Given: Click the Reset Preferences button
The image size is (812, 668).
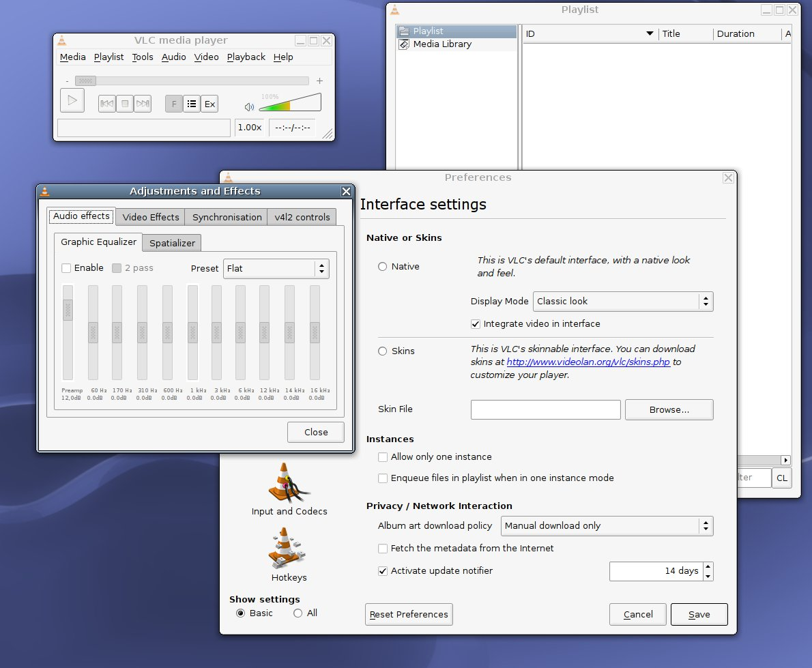Looking at the screenshot, I should point(409,614).
